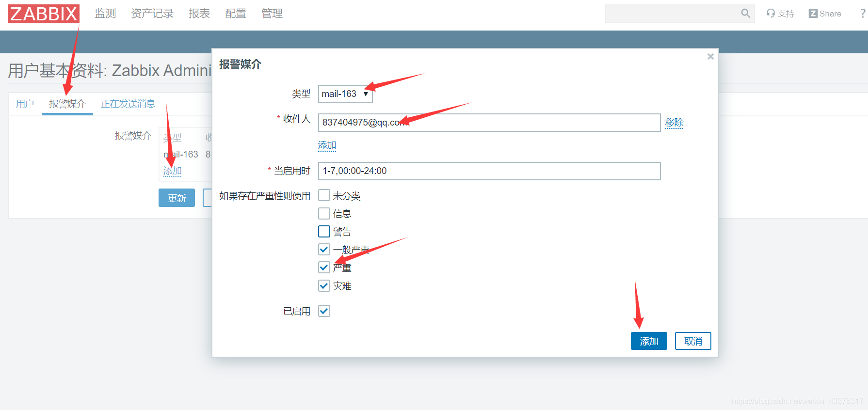Open the 类型 mail-163 dropdown
The width and height of the screenshot is (868, 410).
click(345, 94)
